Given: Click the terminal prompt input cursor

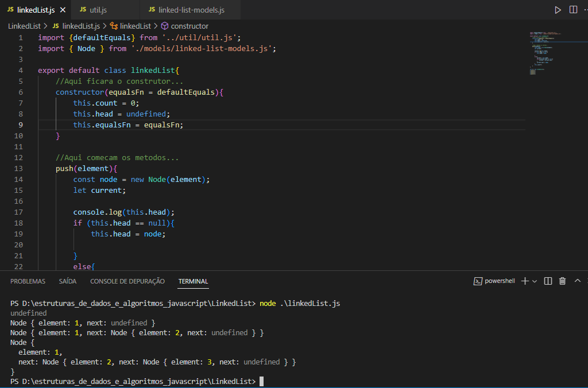Looking at the screenshot, I should coord(261,381).
